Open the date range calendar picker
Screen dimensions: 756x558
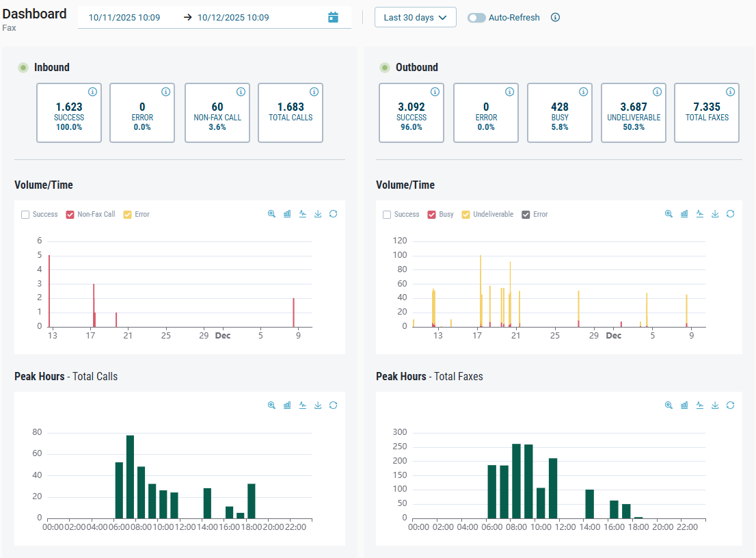333,17
